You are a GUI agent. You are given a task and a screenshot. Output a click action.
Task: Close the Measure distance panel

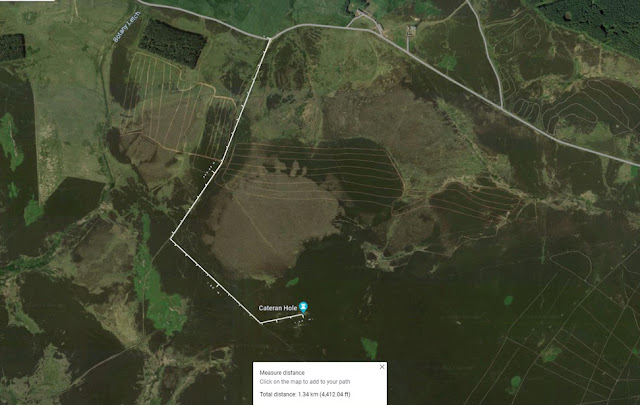pos(382,367)
